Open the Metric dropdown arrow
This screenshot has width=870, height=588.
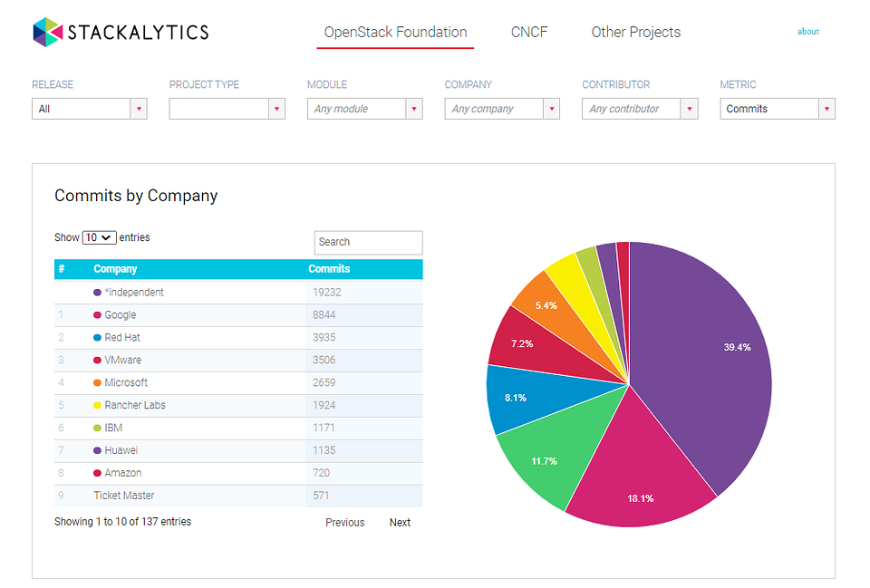tap(826, 109)
